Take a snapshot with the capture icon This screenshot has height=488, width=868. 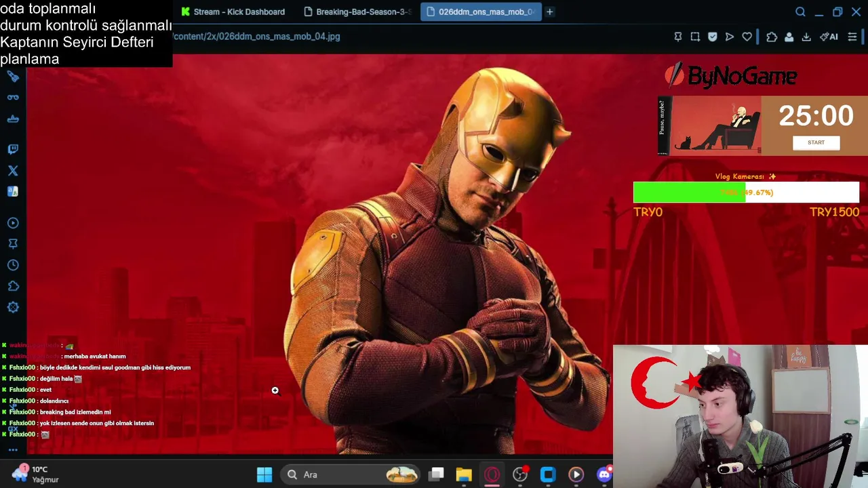695,37
